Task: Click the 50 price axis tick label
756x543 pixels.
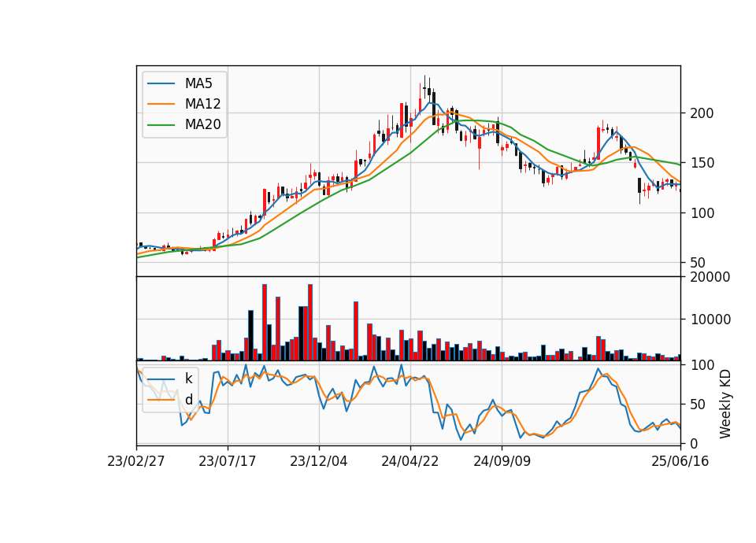Action: 699,263
